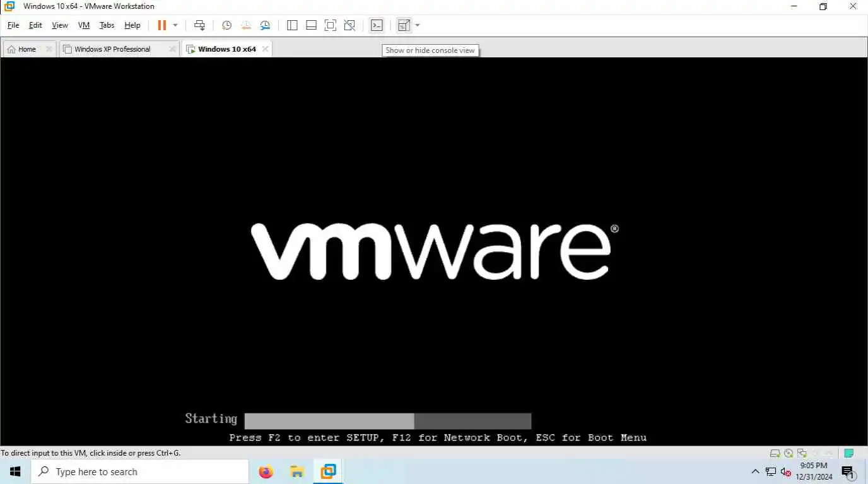Click the Starting boot progress bar
This screenshot has height=484, width=868.
click(x=387, y=421)
